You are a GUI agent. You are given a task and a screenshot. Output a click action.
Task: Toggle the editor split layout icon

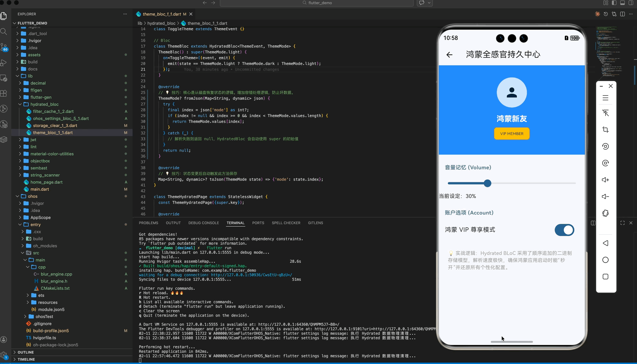pyautogui.click(x=623, y=14)
